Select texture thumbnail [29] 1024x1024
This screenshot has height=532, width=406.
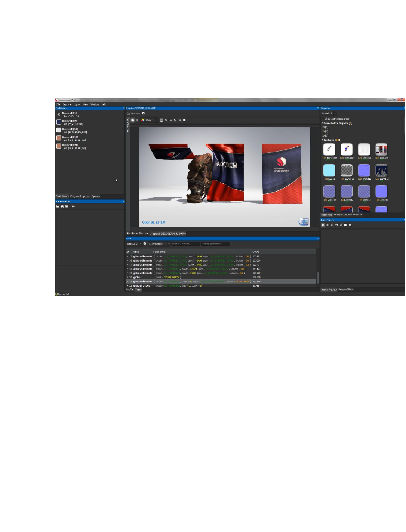tap(329, 149)
